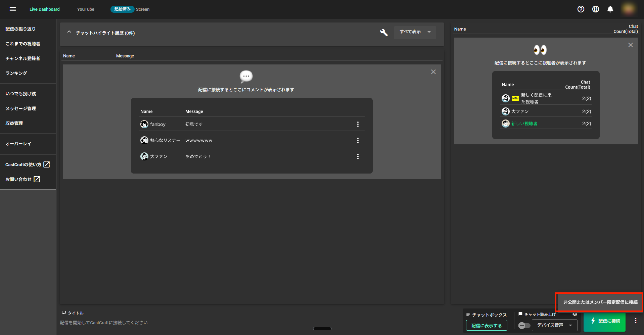Click the 熱心なリスナー avatar icon
This screenshot has width=644, height=335.
tap(144, 140)
